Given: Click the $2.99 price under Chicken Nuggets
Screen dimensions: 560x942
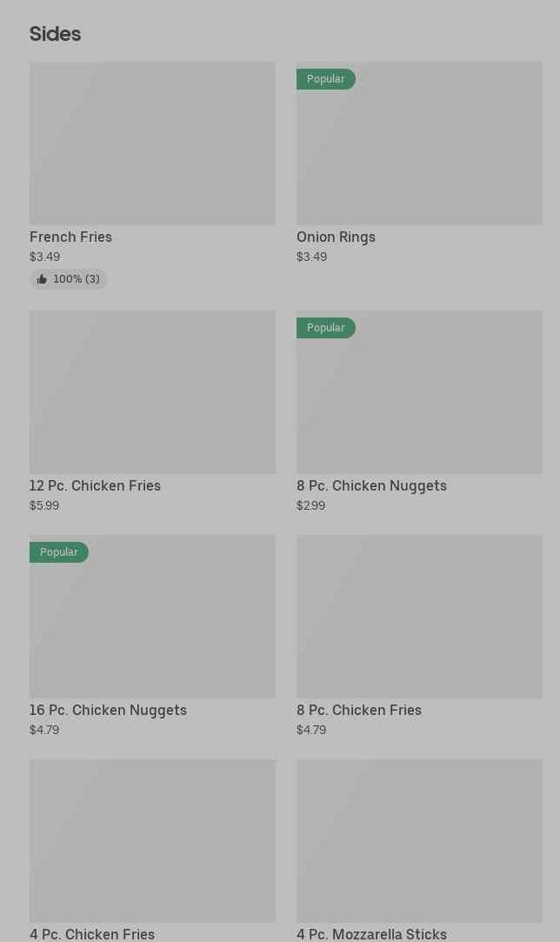Looking at the screenshot, I should tap(310, 506).
